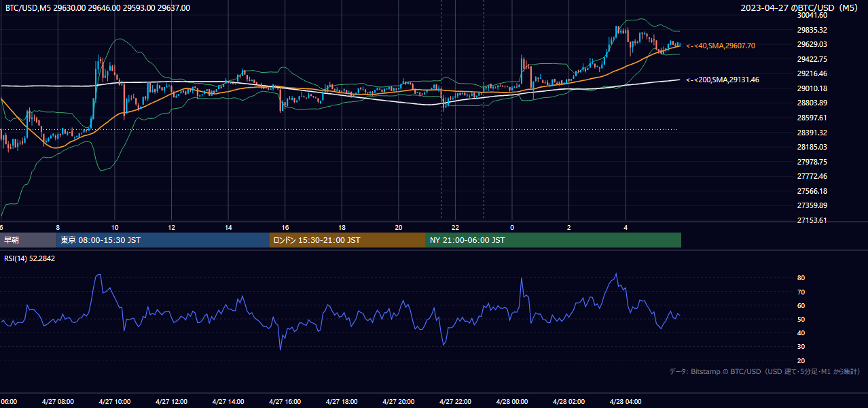Click hour tick 10 under price chart
This screenshot has height=408, width=868.
pyautogui.click(x=115, y=227)
